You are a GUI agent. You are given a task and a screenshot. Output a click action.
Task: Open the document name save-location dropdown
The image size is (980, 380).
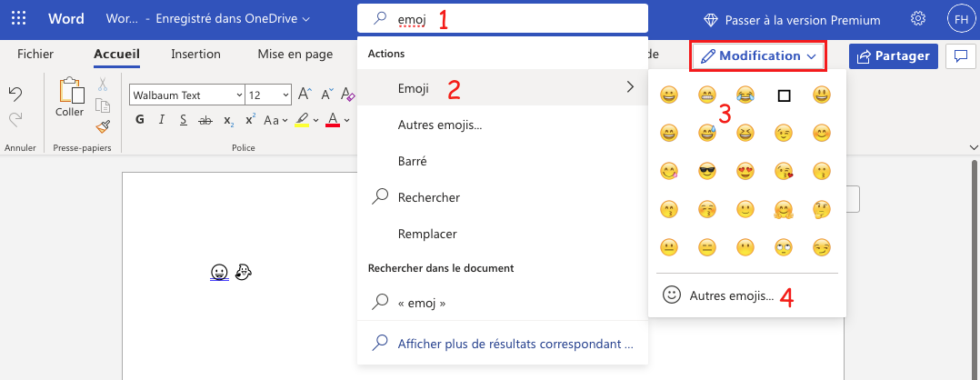pos(233,19)
